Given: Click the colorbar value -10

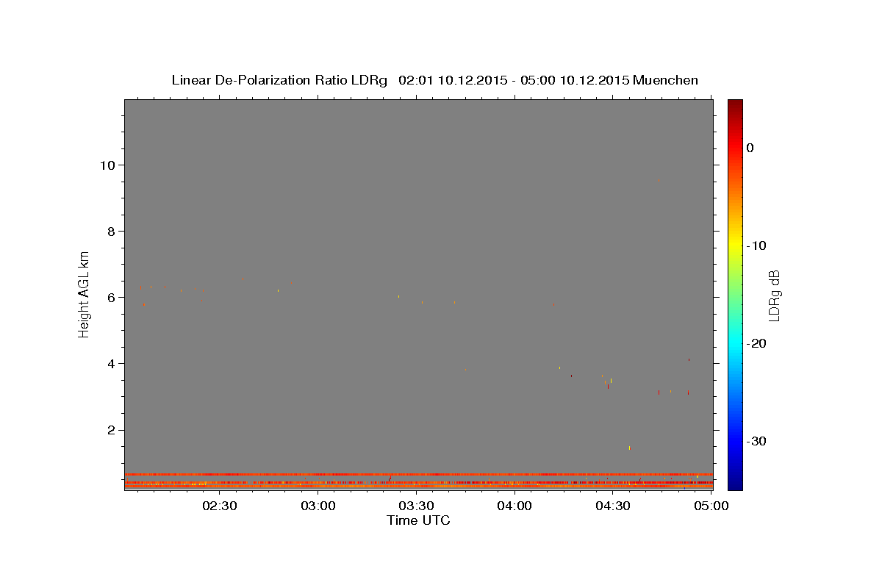Looking at the screenshot, I should pos(757,245).
